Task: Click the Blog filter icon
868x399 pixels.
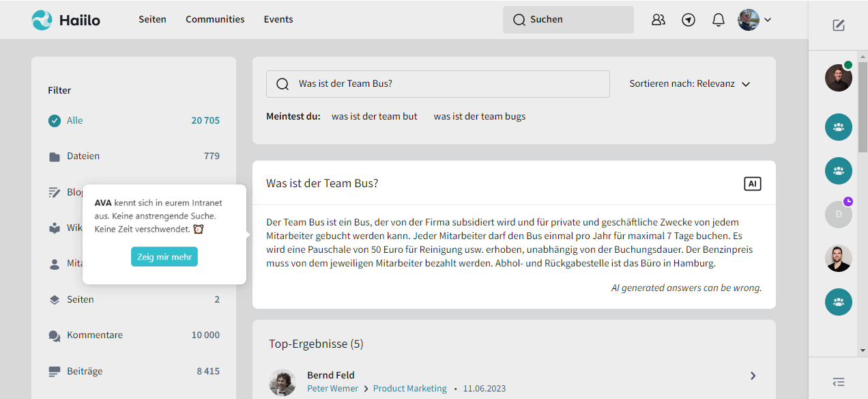Action: point(55,193)
